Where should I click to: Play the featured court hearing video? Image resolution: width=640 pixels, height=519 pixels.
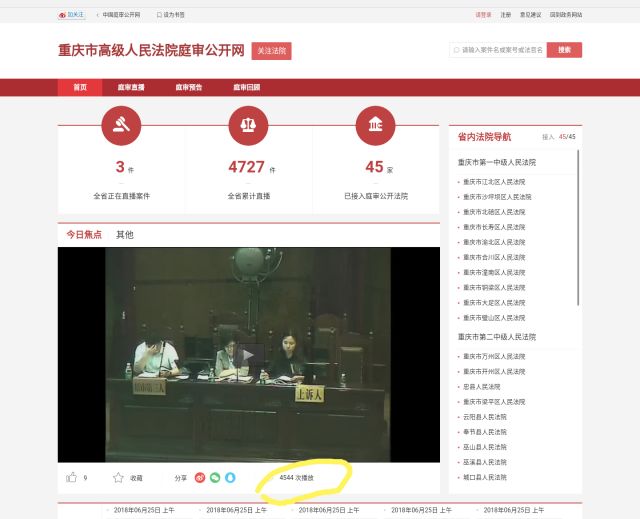(x=249, y=355)
